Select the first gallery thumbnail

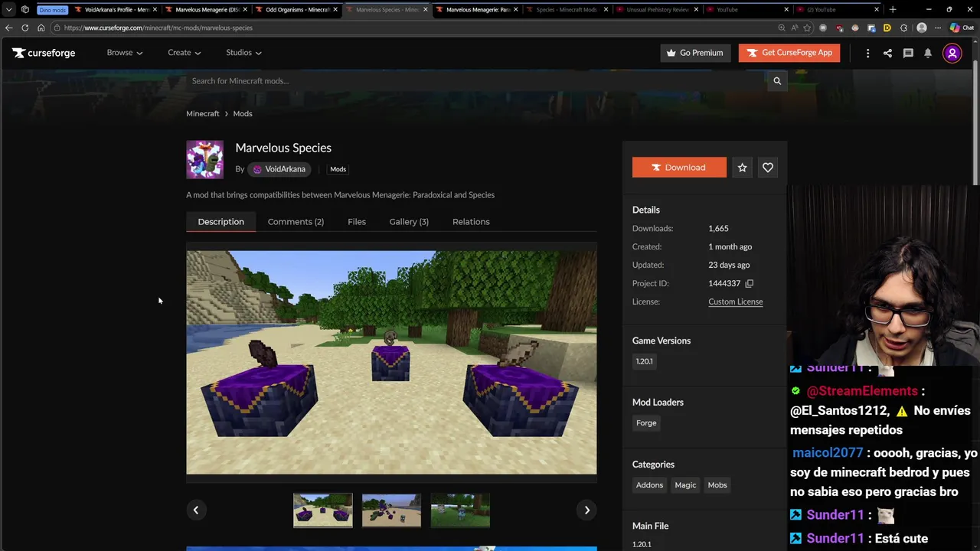(323, 510)
